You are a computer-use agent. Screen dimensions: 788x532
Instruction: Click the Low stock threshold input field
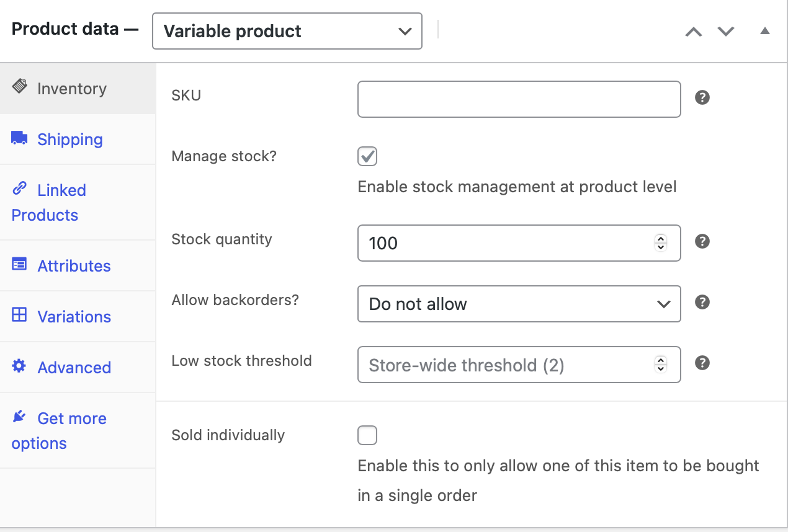point(519,365)
